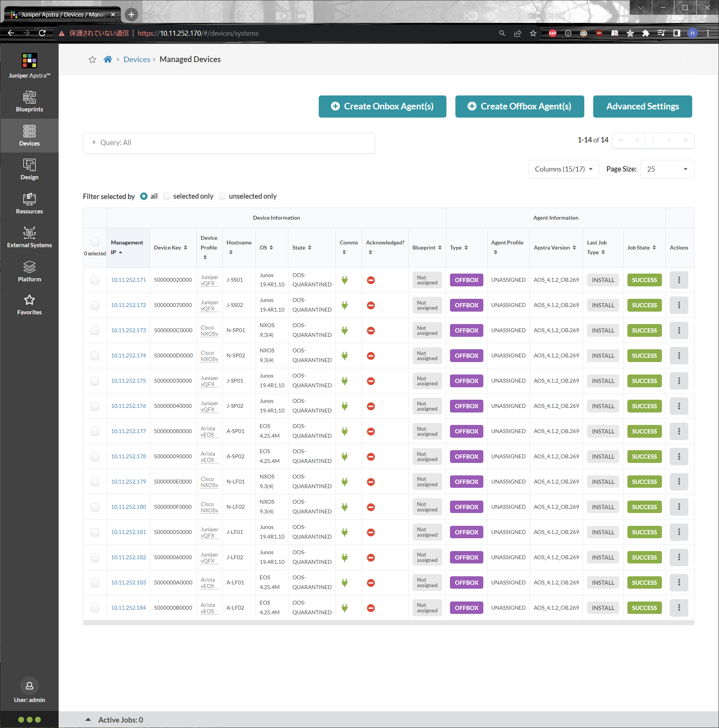
Task: Click the favorite star beside breadcrumb
Action: click(92, 59)
